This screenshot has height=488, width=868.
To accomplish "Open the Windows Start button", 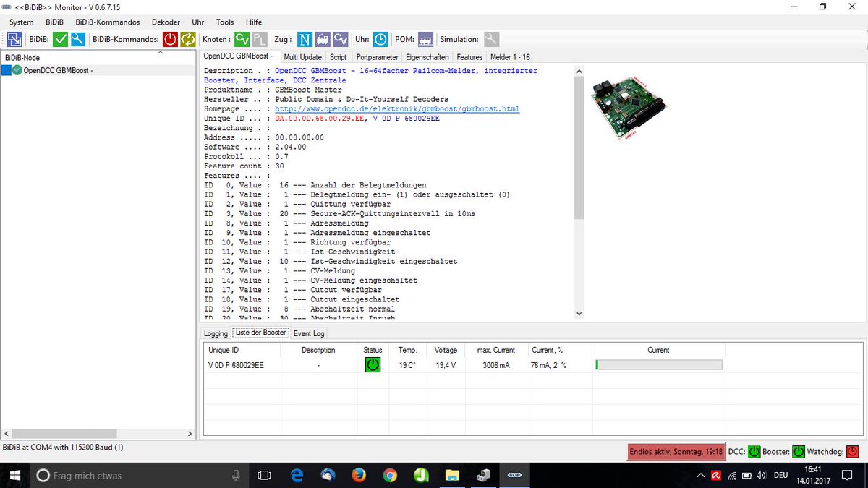I will tap(14, 475).
